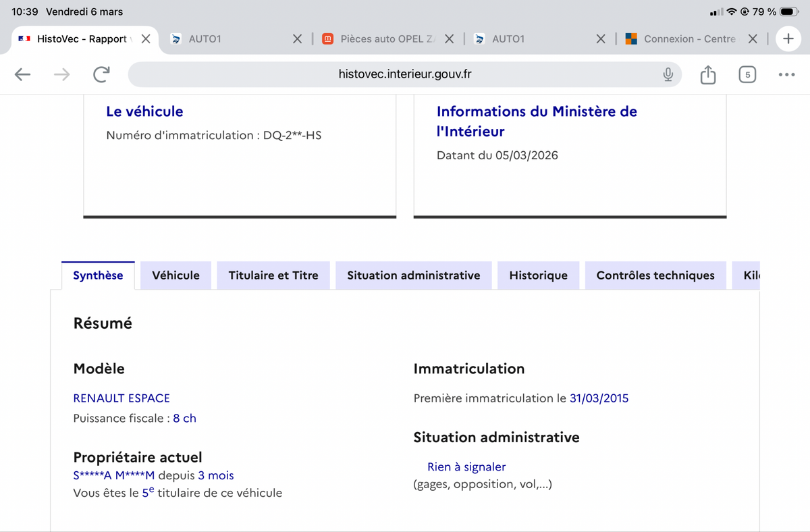The width and height of the screenshot is (810, 532).
Task: Open the three-dot browser menu
Action: [x=786, y=74]
